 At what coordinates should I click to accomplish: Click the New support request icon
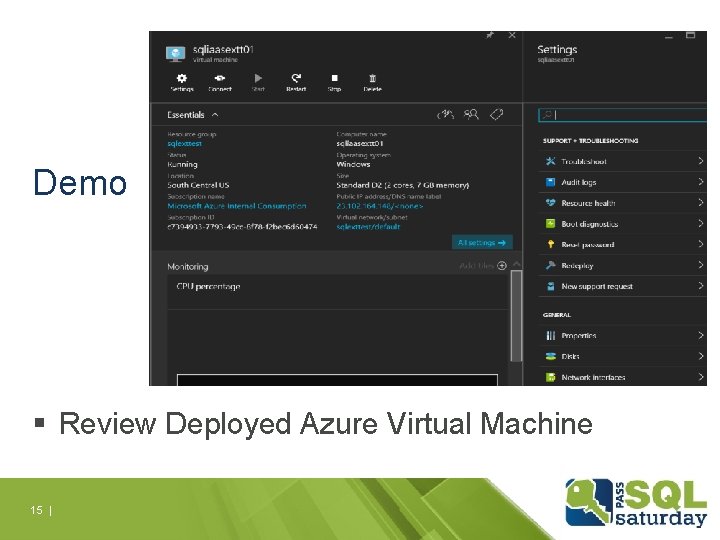550,287
